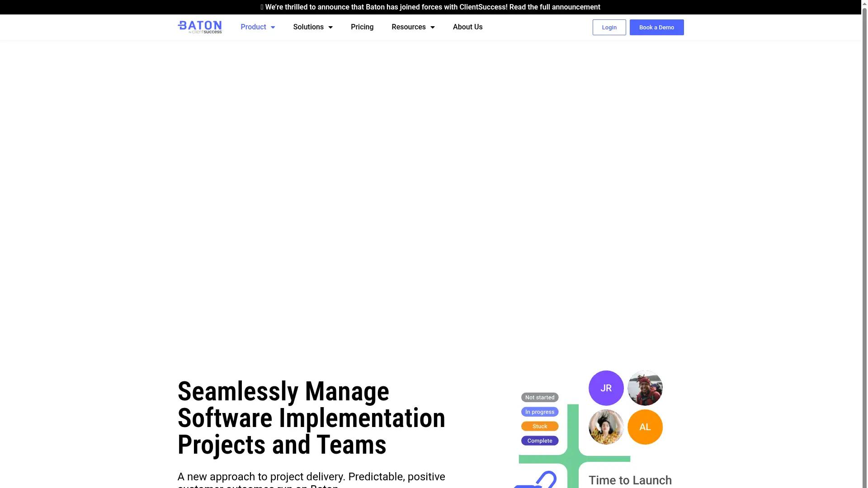Viewport: 868px width, 488px height.
Task: Click the Login button
Action: pyautogui.click(x=609, y=27)
